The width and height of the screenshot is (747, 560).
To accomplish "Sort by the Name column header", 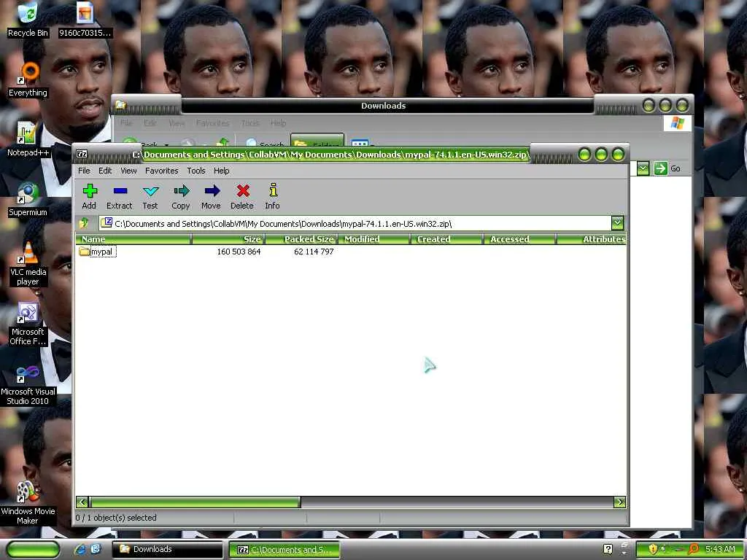I will pos(133,239).
